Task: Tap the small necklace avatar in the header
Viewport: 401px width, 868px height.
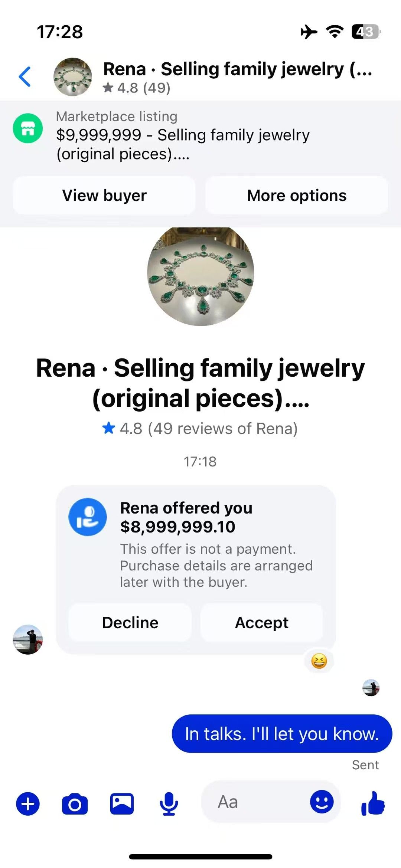Action: pyautogui.click(x=73, y=77)
